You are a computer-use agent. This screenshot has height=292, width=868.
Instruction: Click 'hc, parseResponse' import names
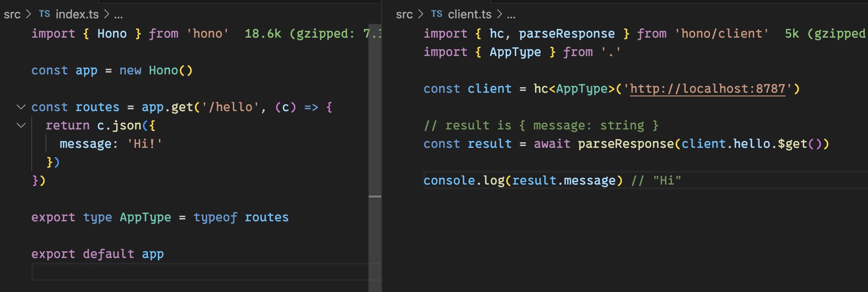pyautogui.click(x=552, y=34)
